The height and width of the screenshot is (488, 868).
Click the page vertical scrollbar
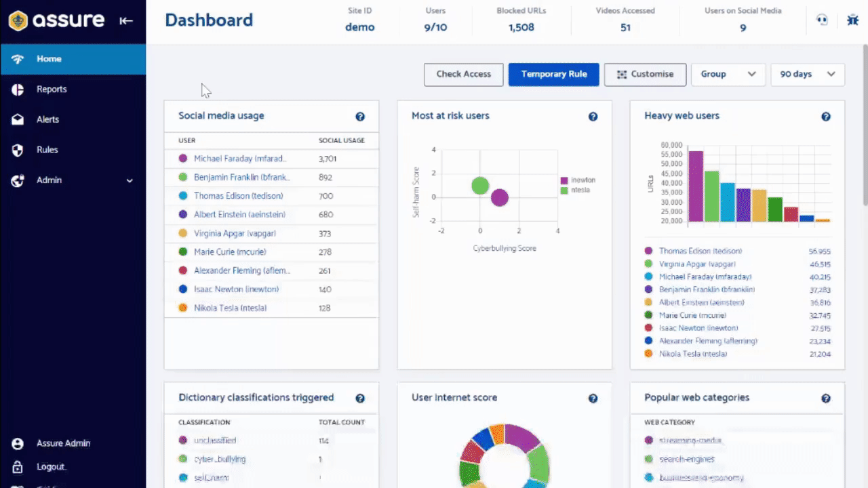click(865, 125)
